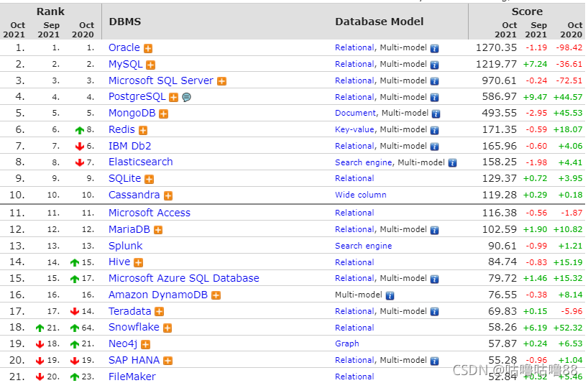Image resolution: width=588 pixels, height=383 pixels.
Task: Click the Document model link for MongoDB
Action: 355,113
